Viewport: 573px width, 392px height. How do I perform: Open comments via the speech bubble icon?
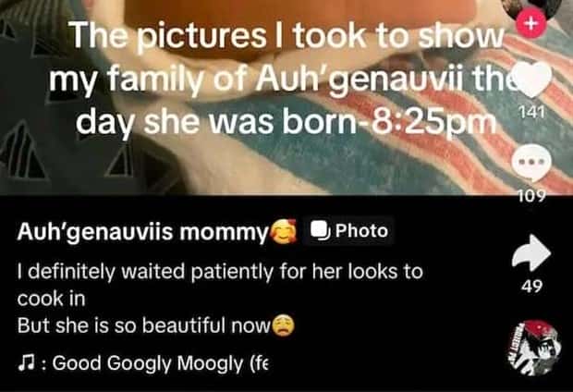pyautogui.click(x=531, y=162)
